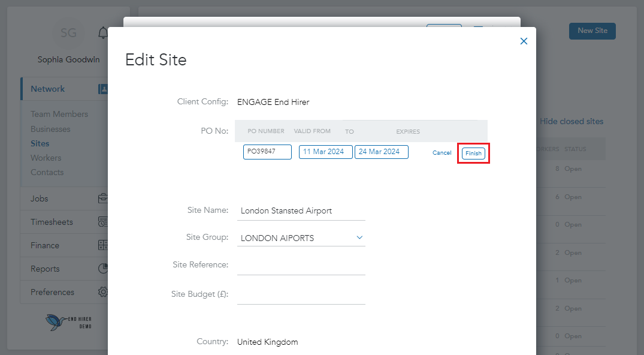Open Businesses in sidebar
This screenshot has height=355, width=644.
click(x=50, y=129)
